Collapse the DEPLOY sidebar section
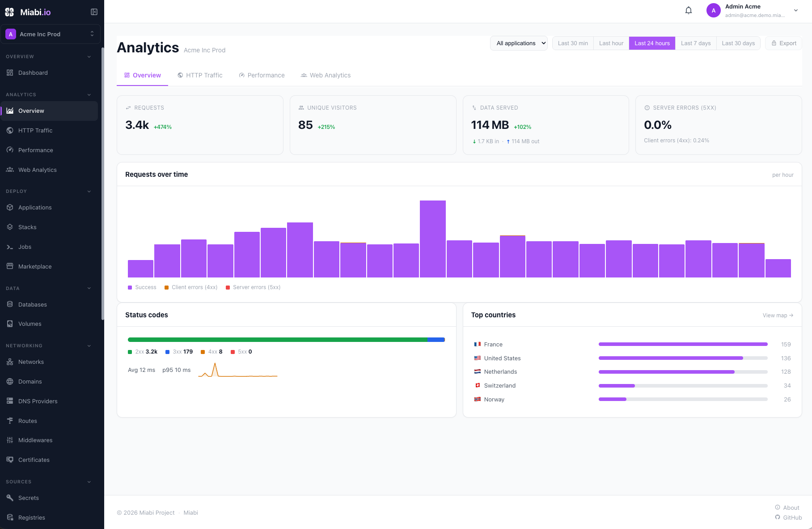 click(x=89, y=192)
